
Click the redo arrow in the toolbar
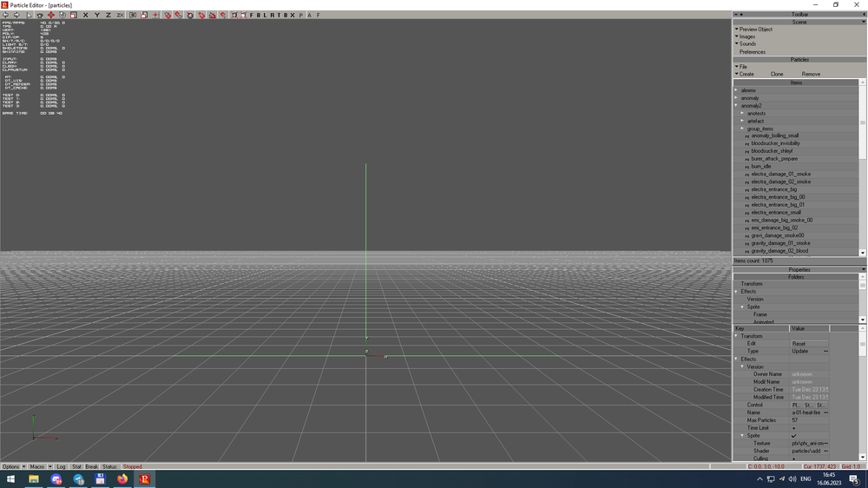tap(16, 15)
